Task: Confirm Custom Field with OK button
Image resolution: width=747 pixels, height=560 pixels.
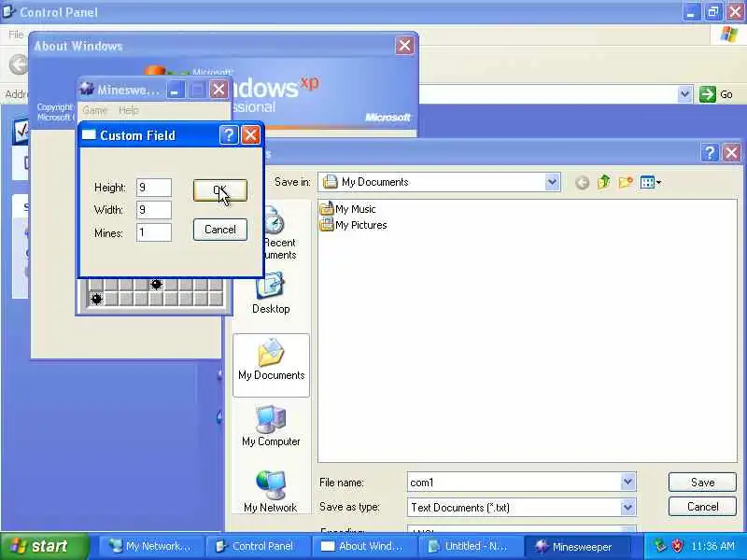Action: (x=220, y=190)
